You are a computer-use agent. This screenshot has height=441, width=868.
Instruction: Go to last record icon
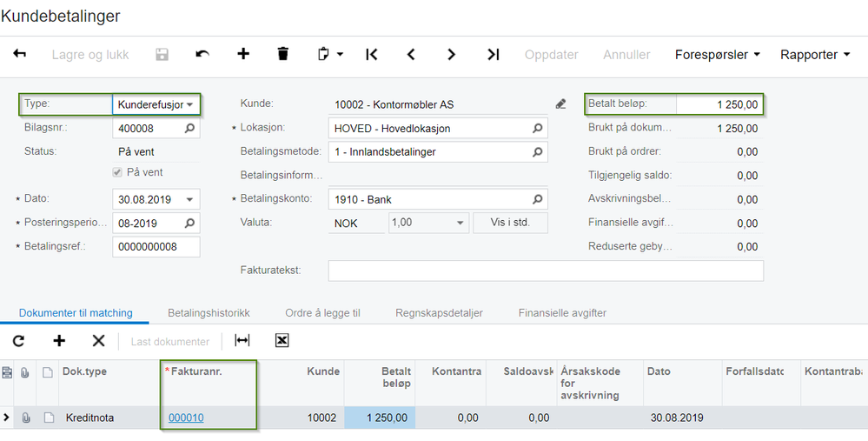point(493,54)
